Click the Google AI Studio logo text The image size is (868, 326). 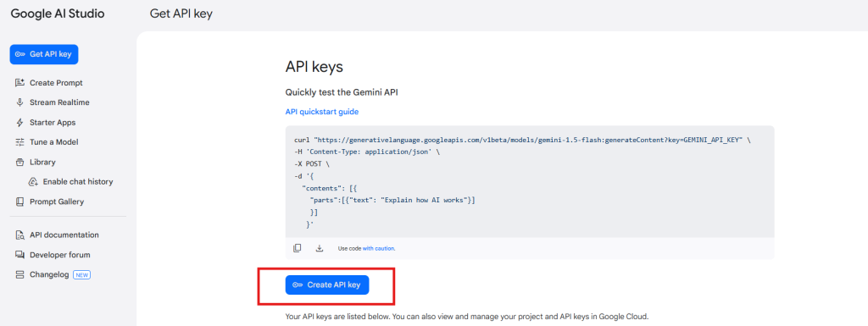[x=58, y=14]
